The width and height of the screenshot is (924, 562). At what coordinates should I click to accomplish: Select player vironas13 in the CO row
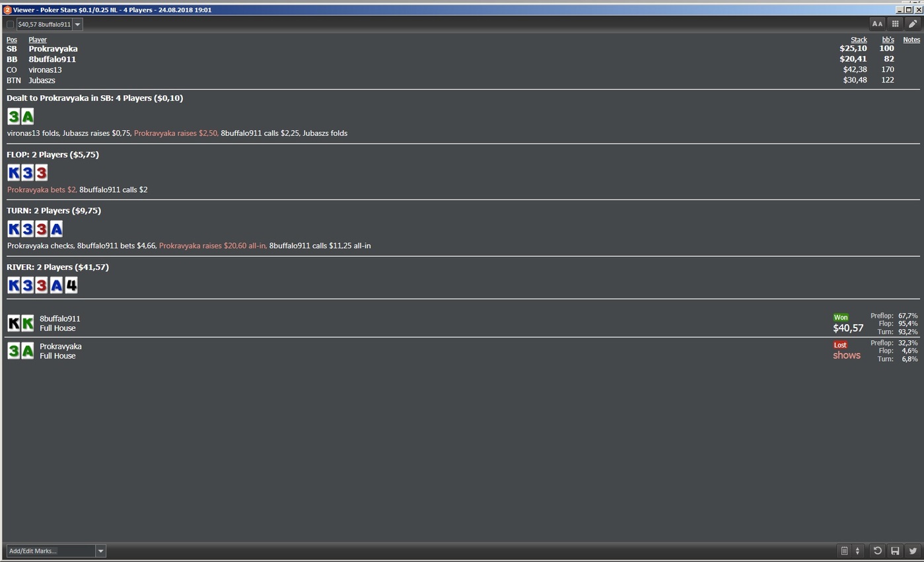[x=45, y=70]
